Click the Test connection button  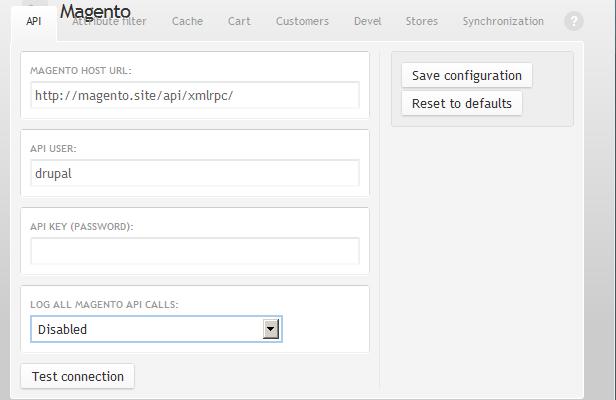pyautogui.click(x=78, y=377)
